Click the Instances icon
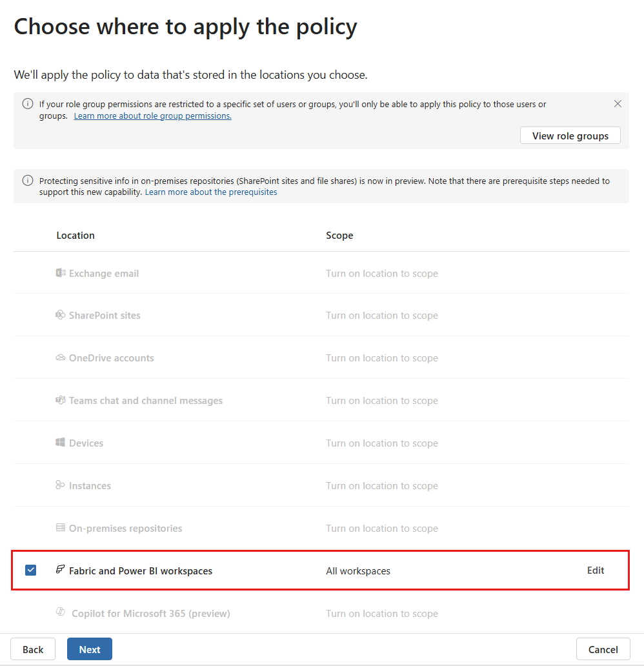The height and width of the screenshot is (666, 644). click(60, 485)
